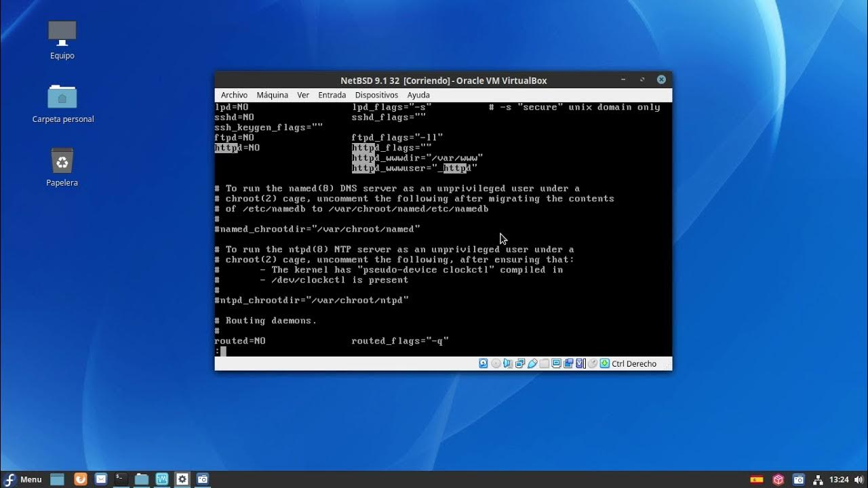
Task: Switch to the screenshot app taskbar button
Action: [203, 479]
